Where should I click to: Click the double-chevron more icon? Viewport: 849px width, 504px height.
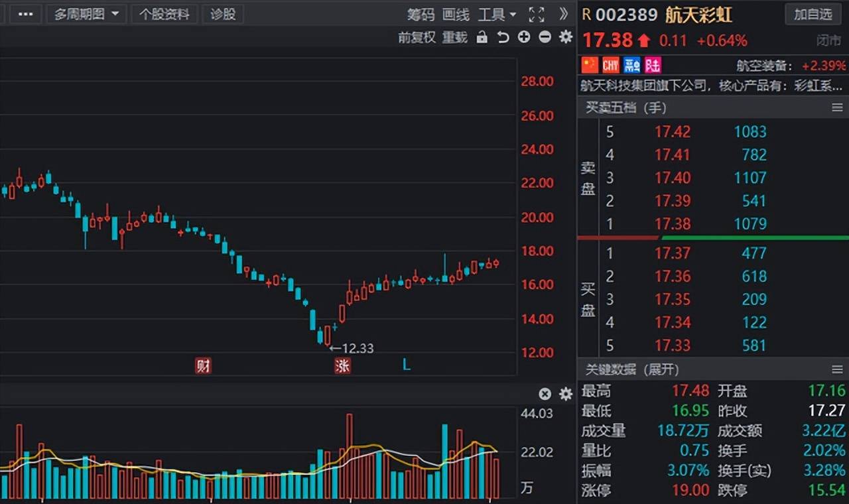(564, 15)
